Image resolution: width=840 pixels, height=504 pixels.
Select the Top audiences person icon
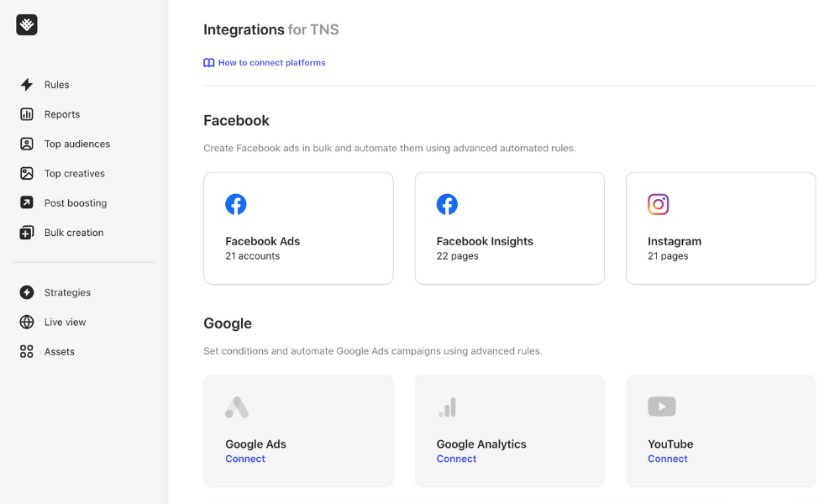pos(27,144)
